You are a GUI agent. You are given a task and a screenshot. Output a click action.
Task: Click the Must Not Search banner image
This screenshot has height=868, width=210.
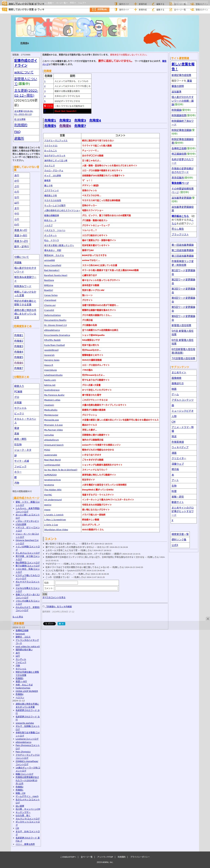pos(71,27)
